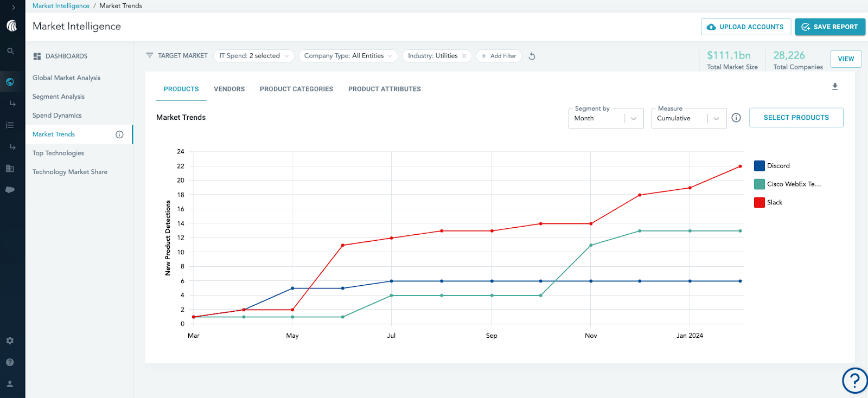Reset filters with the refresh icon
This screenshot has height=398, width=868.
[532, 56]
